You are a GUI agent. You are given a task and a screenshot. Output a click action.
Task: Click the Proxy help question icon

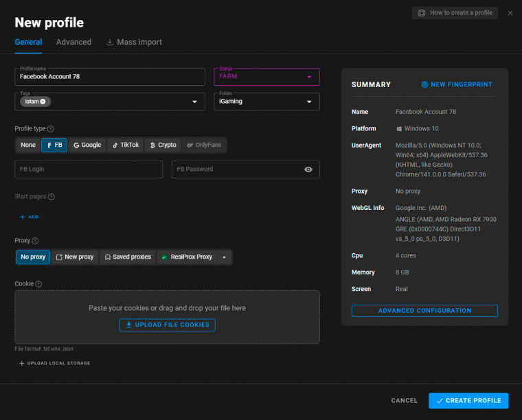[35, 241]
